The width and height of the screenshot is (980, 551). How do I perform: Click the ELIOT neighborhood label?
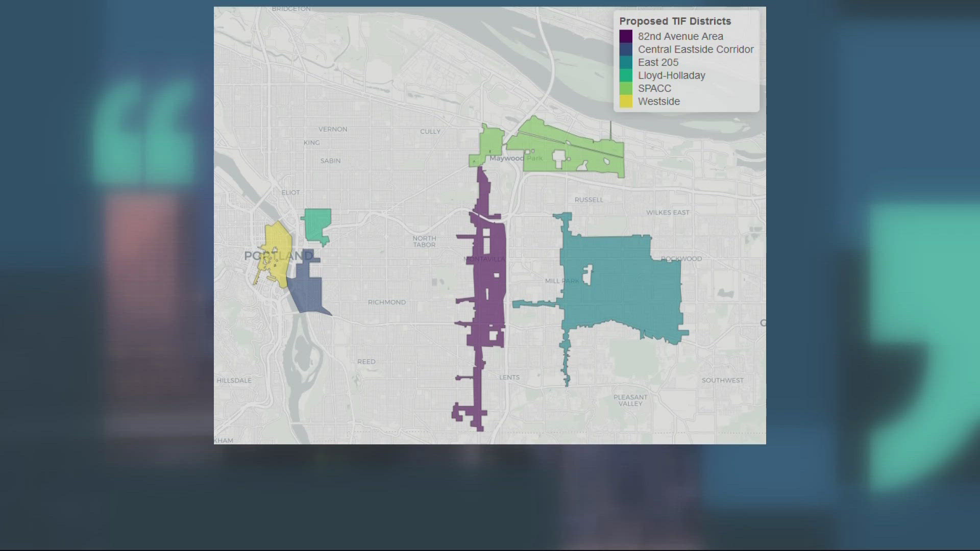[290, 192]
